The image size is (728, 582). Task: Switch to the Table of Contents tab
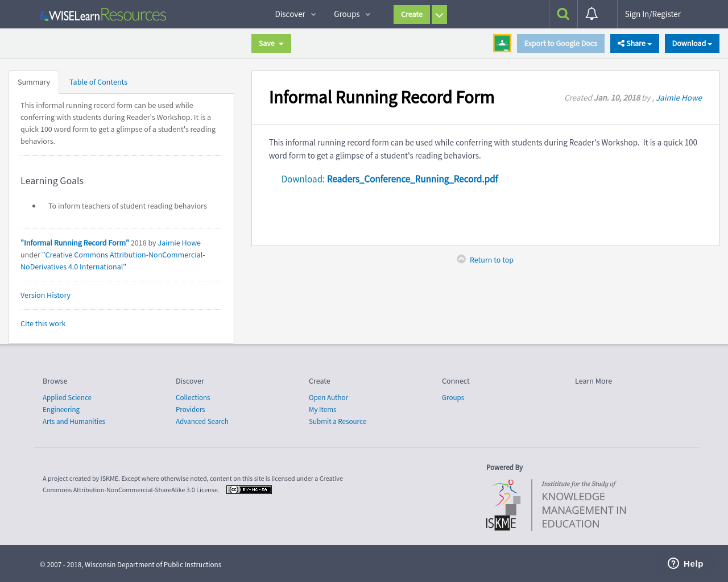(98, 82)
